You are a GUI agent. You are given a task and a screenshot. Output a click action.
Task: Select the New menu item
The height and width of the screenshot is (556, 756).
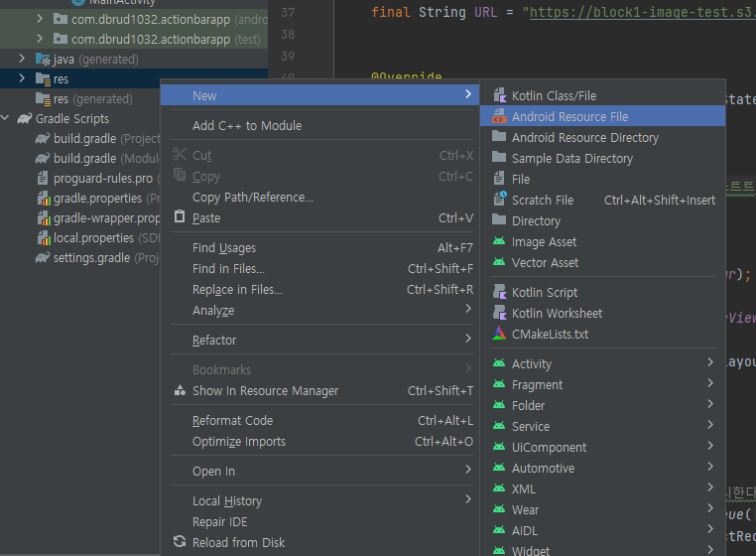click(319, 95)
